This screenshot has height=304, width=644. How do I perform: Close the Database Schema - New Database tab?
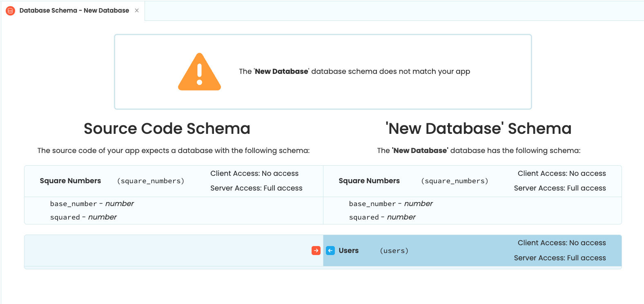[137, 11]
